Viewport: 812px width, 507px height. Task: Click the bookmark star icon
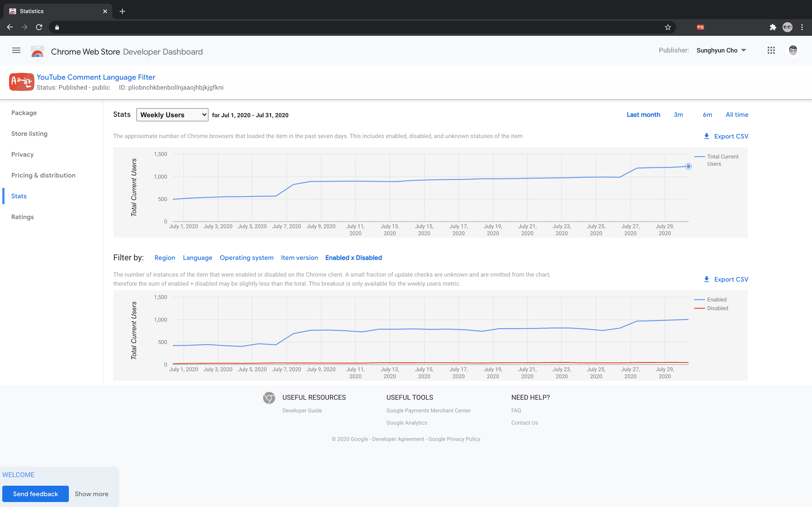tap(668, 27)
